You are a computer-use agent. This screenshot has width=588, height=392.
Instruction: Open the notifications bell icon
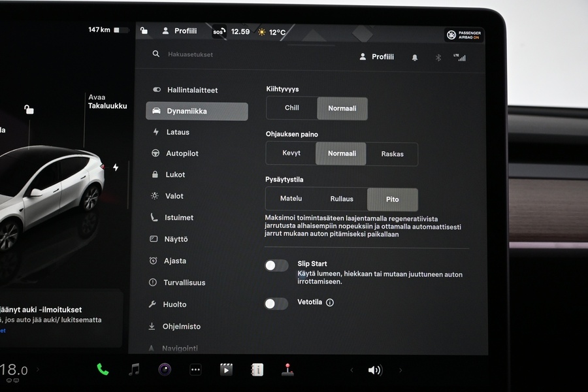coord(414,57)
